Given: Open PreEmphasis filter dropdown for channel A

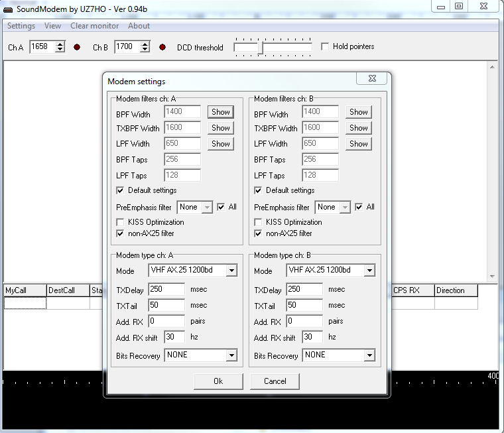Looking at the screenshot, I should [207, 208].
